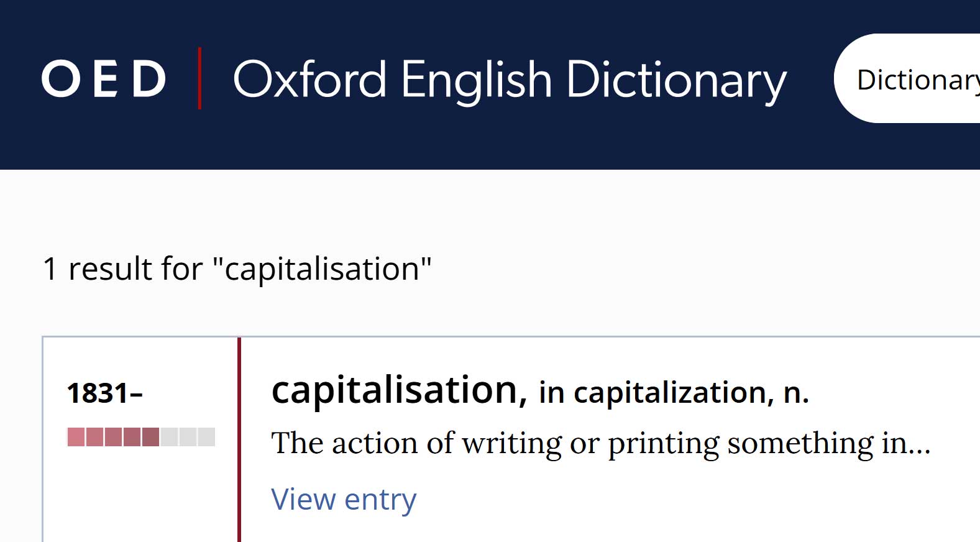
Task: Click the Oxford English Dictionary title text
Action: 510,81
